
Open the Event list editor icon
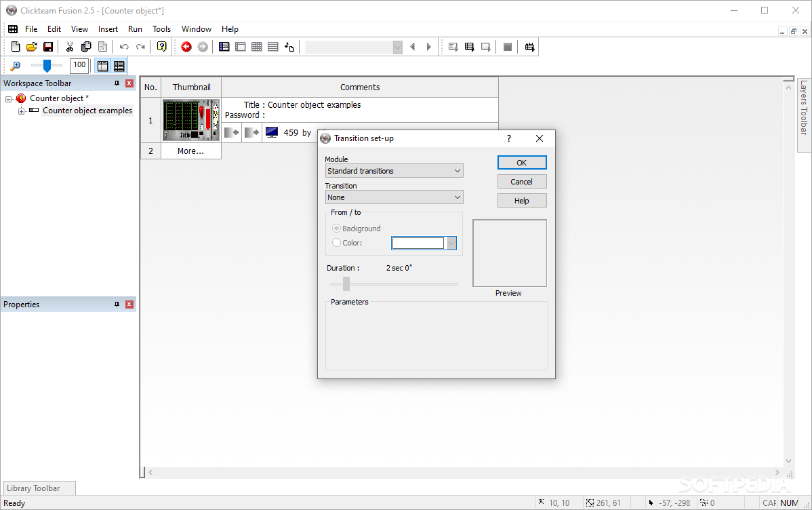273,47
